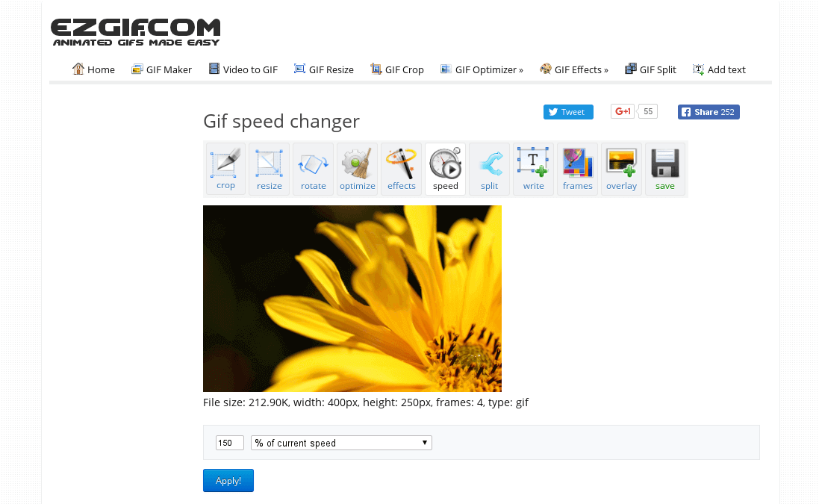Open the frames editor

click(577, 168)
